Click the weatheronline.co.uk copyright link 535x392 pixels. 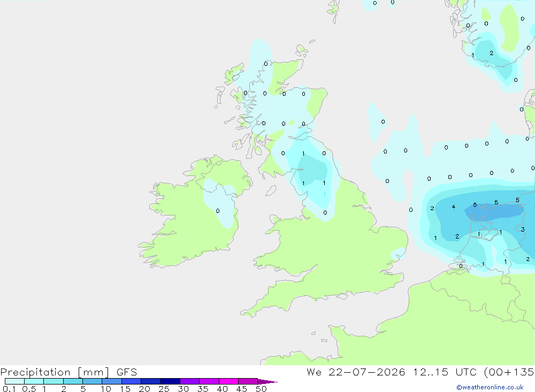tap(490, 387)
